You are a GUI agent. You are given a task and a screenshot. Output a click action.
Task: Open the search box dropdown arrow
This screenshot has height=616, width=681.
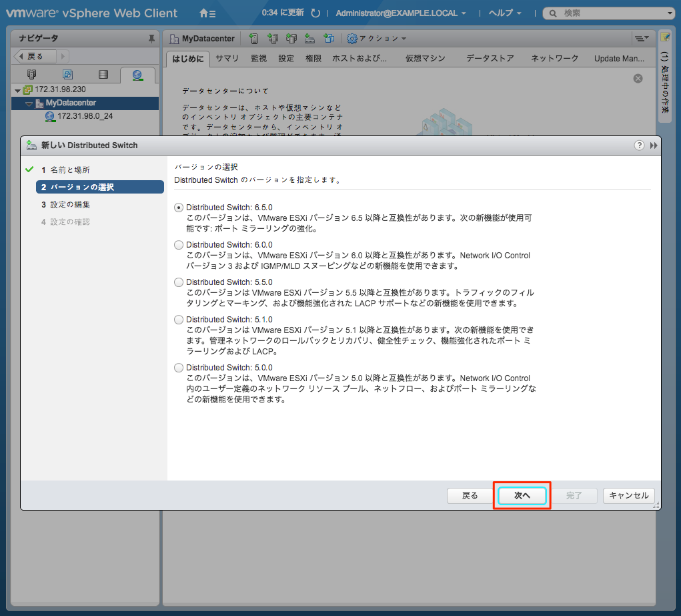(x=669, y=13)
